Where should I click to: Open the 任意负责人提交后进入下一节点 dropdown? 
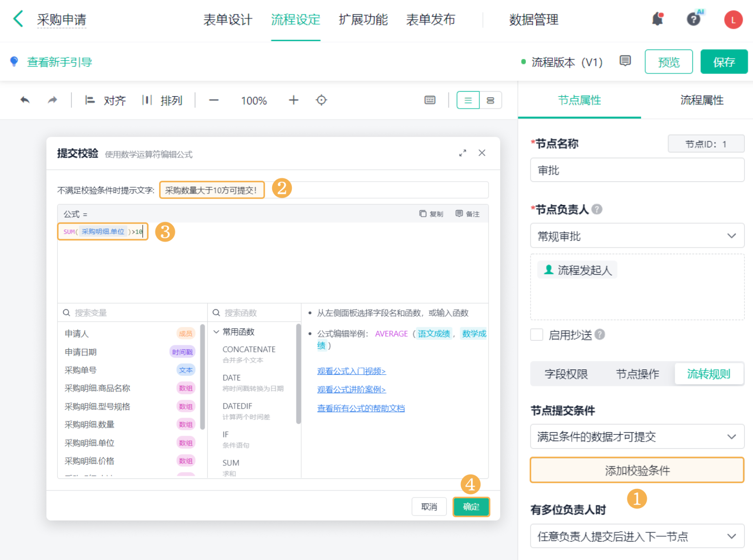click(637, 536)
